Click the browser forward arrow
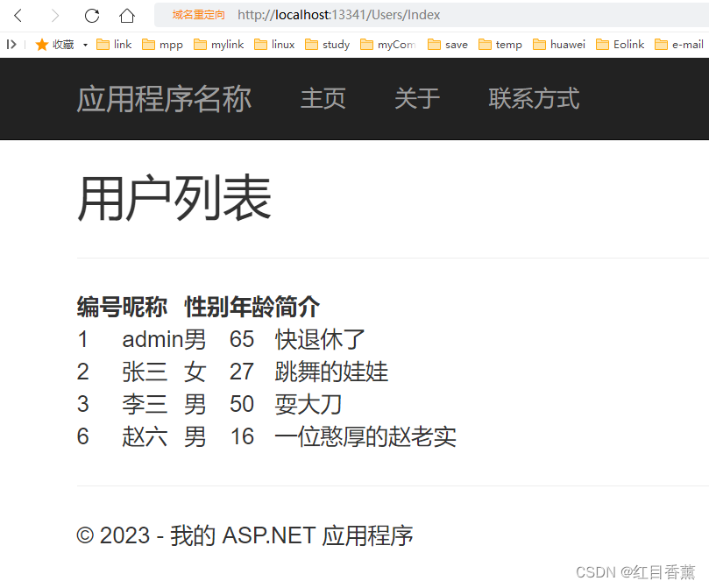This screenshot has height=588, width=709. [x=54, y=15]
